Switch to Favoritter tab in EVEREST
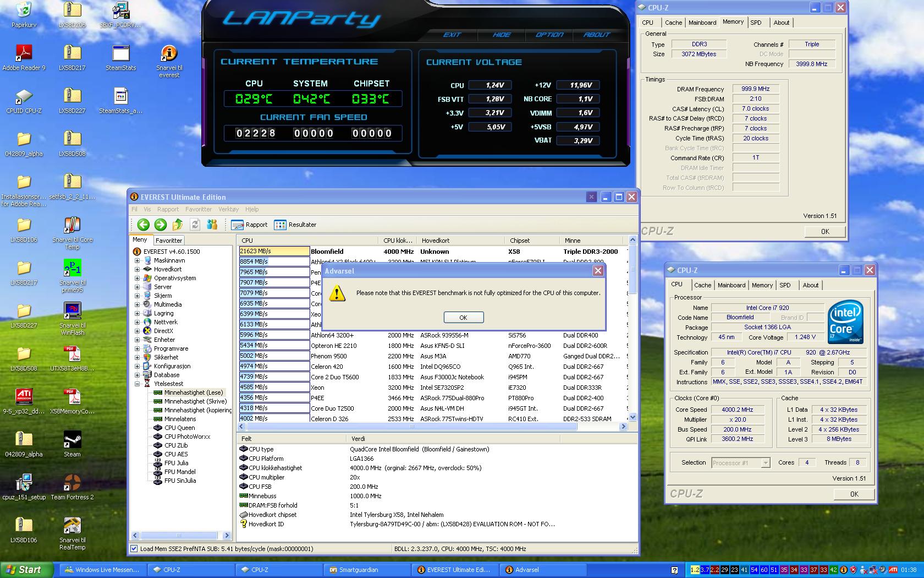924x578 pixels. [168, 241]
